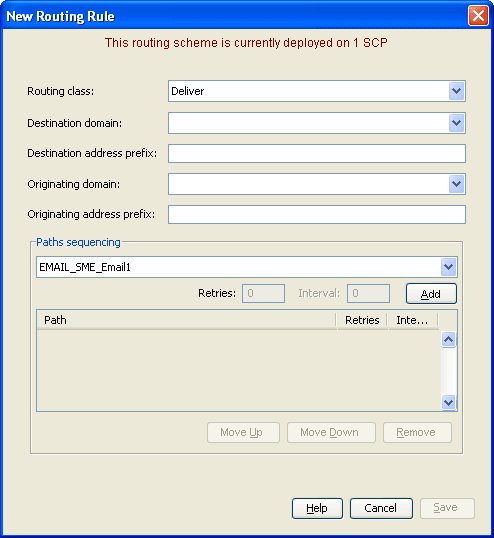Expand the EMAIL_SME_Email1 path dropdown
Screen dimensions: 494x538
point(449,267)
